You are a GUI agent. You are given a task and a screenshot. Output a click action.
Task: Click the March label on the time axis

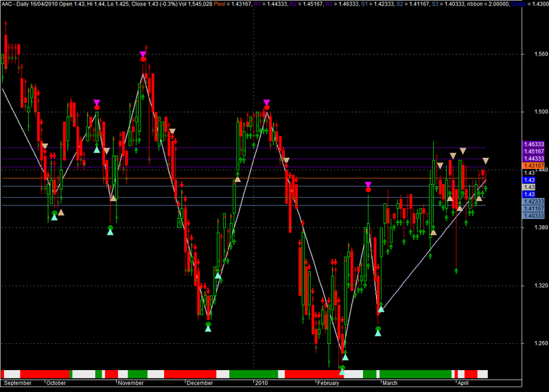point(390,383)
